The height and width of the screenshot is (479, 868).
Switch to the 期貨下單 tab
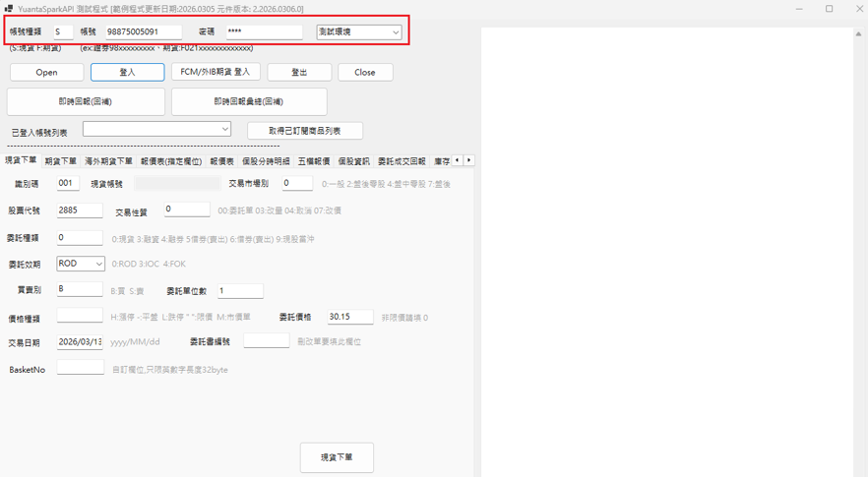60,161
